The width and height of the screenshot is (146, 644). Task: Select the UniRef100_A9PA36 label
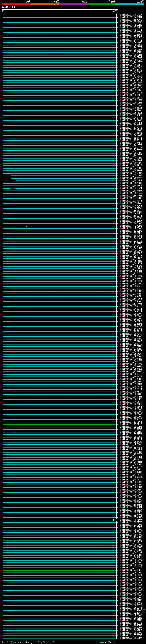pyautogui.click(x=131, y=30)
